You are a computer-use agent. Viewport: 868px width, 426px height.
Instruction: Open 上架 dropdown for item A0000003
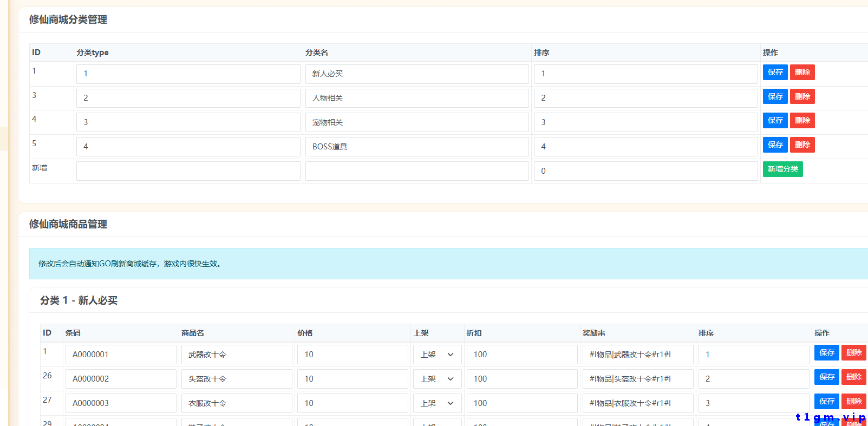(x=438, y=403)
